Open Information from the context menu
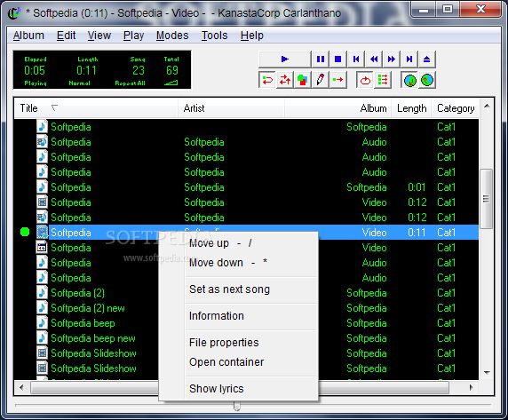 [238, 316]
